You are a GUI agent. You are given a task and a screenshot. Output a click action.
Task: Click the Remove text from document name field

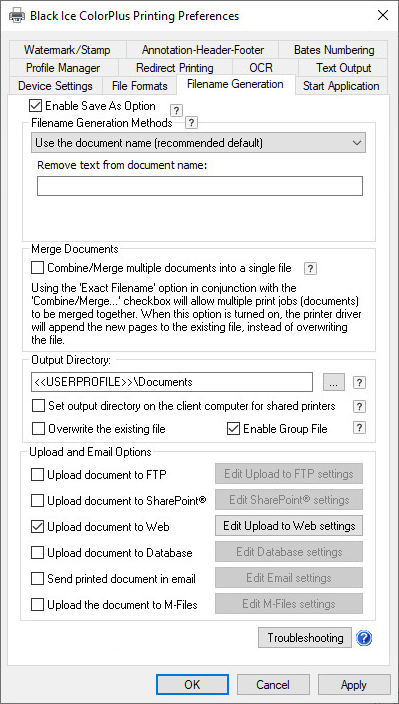click(x=200, y=186)
